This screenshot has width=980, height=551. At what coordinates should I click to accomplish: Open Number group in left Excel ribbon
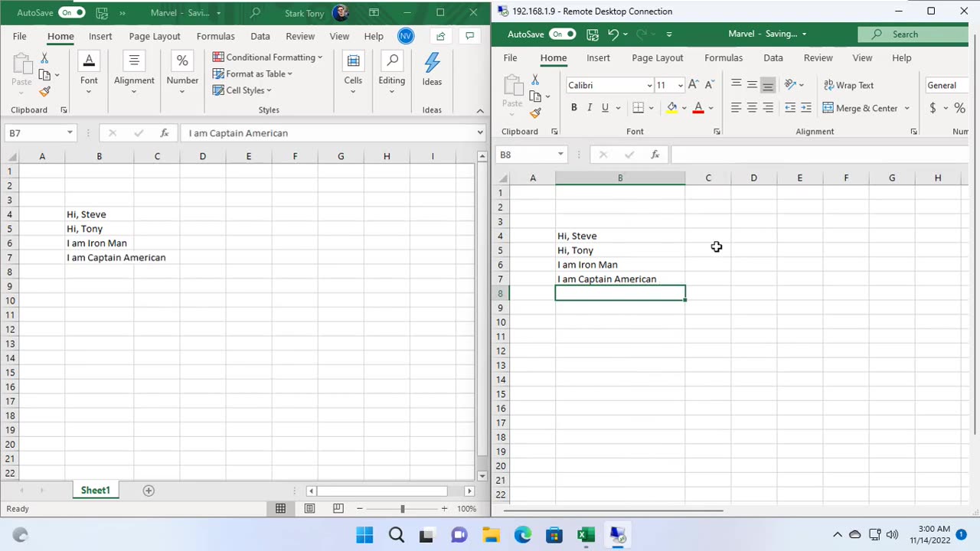point(182,74)
